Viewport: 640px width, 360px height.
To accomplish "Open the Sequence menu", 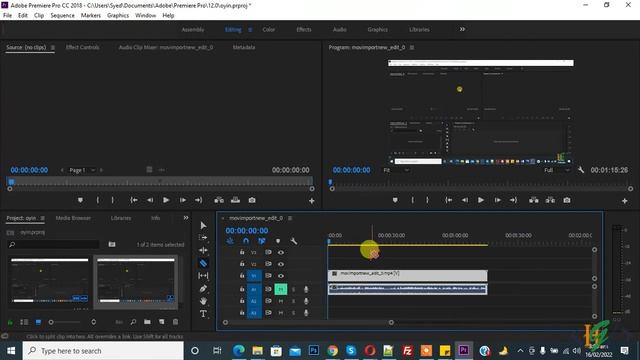I will (62, 16).
